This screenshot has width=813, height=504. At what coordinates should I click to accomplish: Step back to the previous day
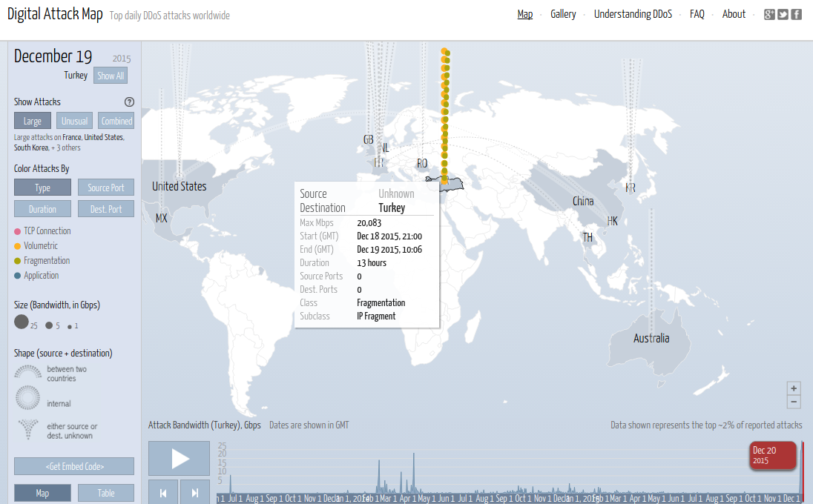point(163,492)
